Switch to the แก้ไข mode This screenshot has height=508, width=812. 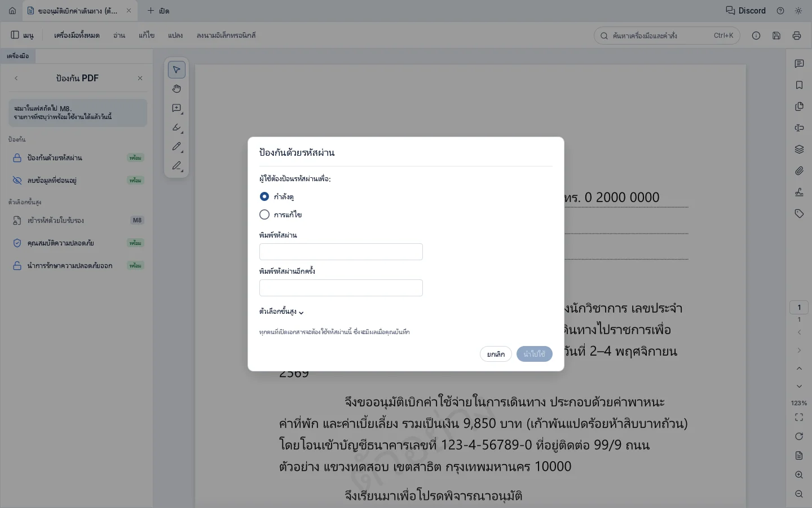point(147,36)
